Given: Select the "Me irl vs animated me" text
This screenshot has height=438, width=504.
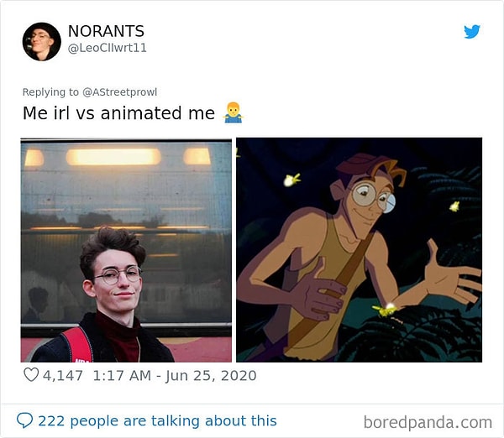Looking at the screenshot, I should point(118,113).
